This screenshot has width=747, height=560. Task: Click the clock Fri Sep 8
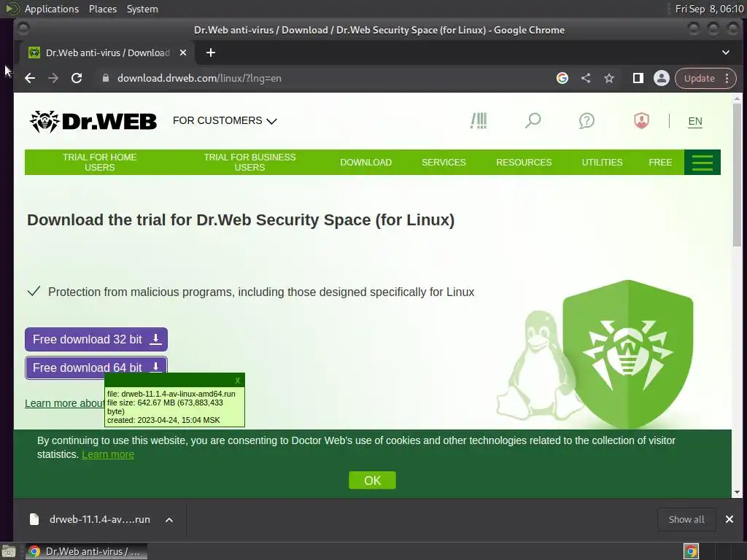[709, 9]
